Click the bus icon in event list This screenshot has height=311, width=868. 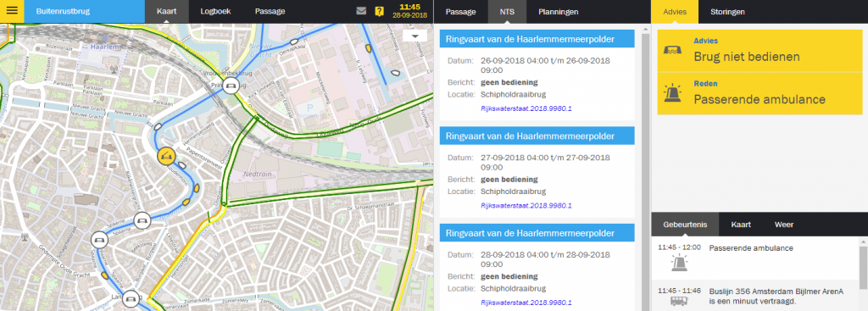(x=678, y=302)
